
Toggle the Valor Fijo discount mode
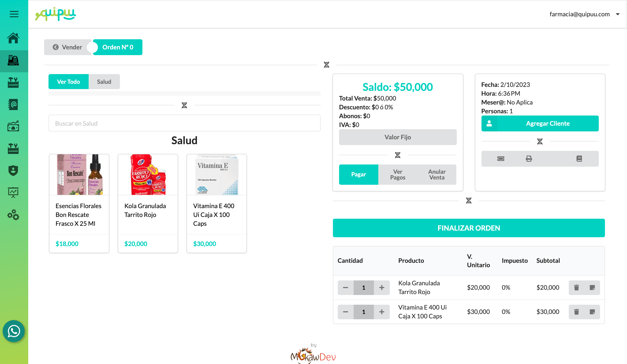tap(397, 137)
